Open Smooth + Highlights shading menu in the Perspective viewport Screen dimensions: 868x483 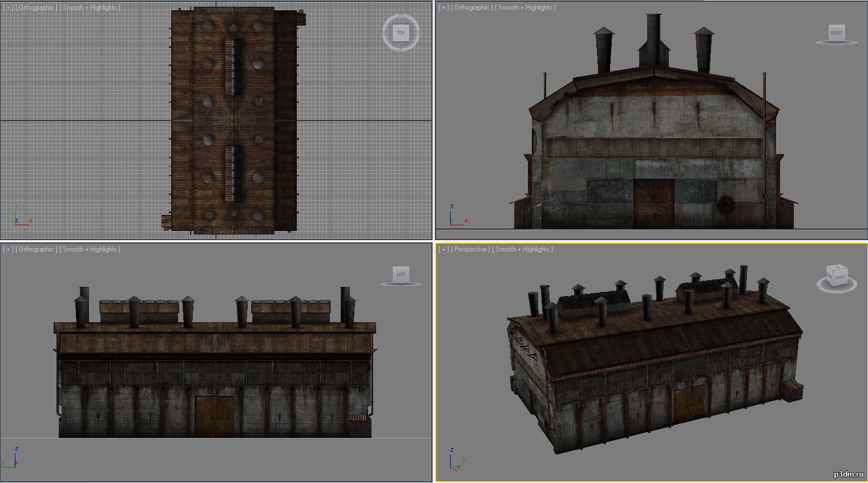click(x=523, y=249)
